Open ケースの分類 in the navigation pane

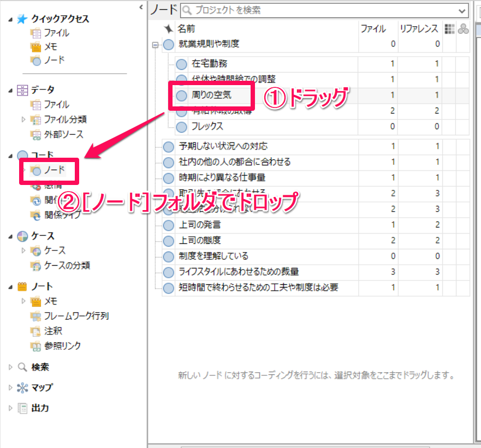click(x=67, y=266)
